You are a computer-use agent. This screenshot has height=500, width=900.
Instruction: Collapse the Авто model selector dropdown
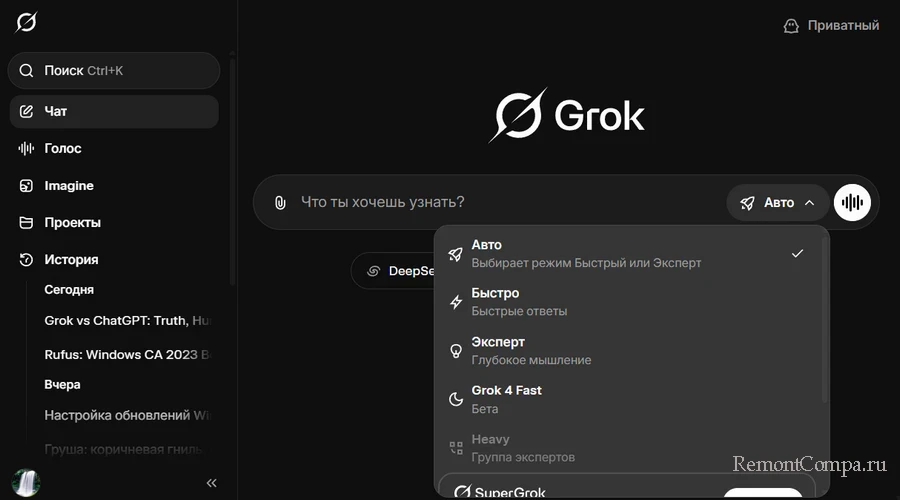(x=778, y=203)
